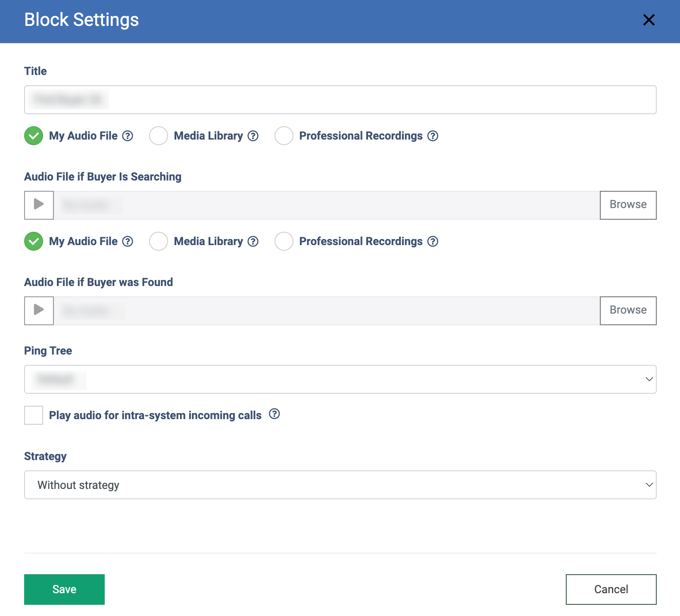Browse for Buyer was Found audio file

[628, 311]
